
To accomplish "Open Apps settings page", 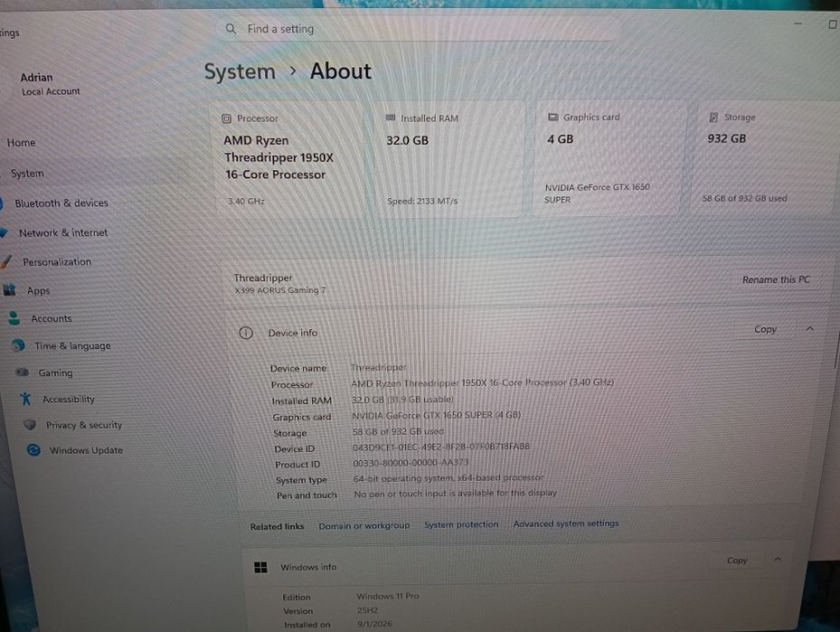I will coord(39,291).
